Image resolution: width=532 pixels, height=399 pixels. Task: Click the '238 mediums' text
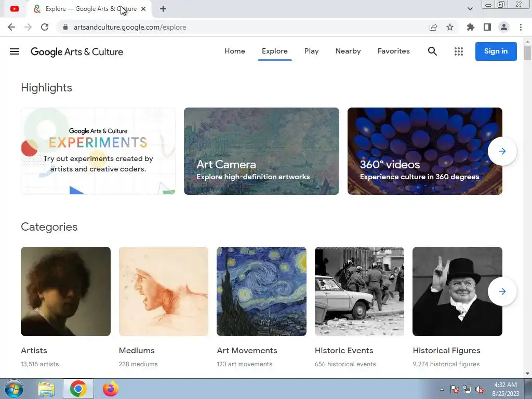tap(138, 364)
